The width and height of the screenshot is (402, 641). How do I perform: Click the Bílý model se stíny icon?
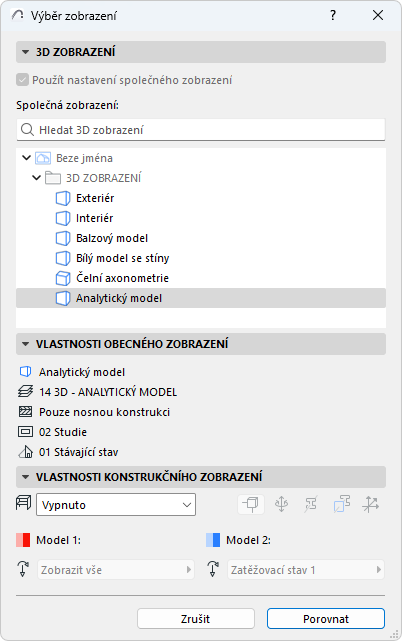pyautogui.click(x=63, y=258)
